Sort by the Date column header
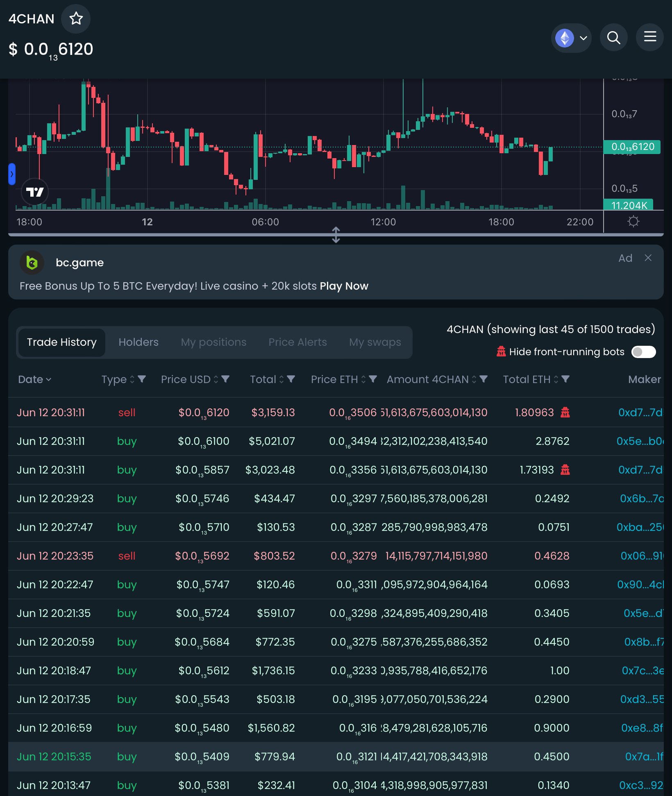The height and width of the screenshot is (796, 672). click(34, 379)
